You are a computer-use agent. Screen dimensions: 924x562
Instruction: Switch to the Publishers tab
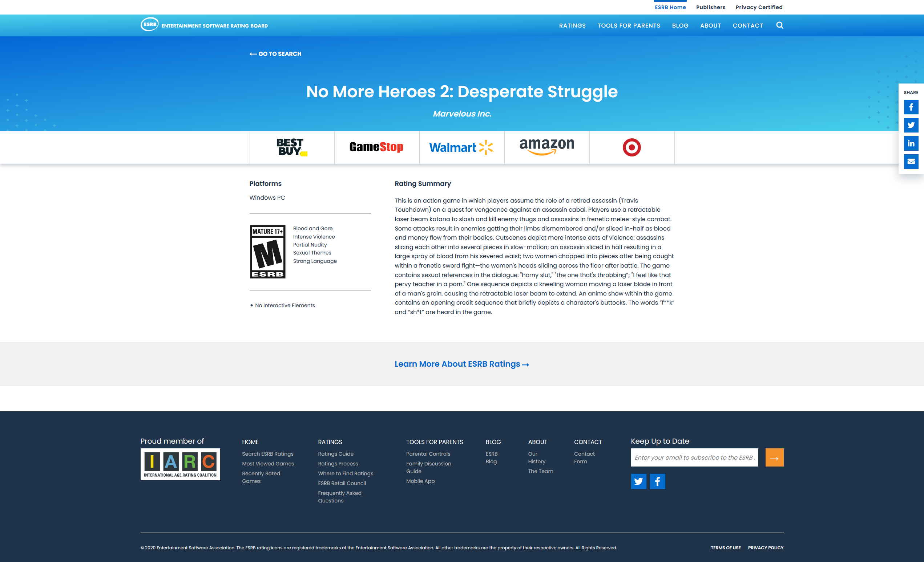[x=710, y=7]
